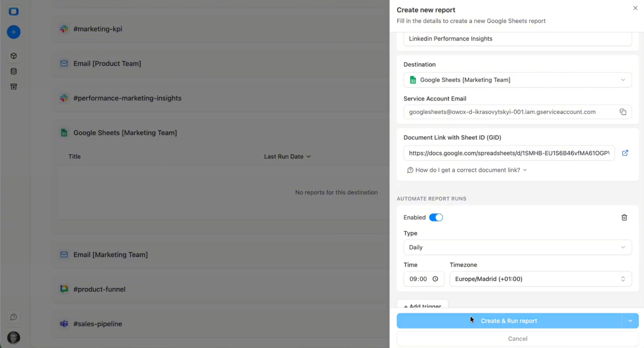Disable the Enabled trigger toggle
Image resolution: width=644 pixels, height=348 pixels.
pyautogui.click(x=436, y=217)
